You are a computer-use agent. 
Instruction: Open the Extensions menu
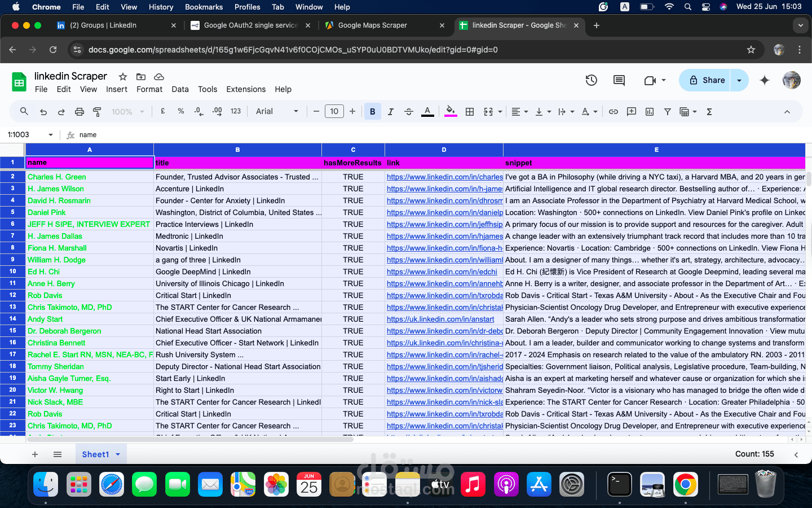point(246,89)
